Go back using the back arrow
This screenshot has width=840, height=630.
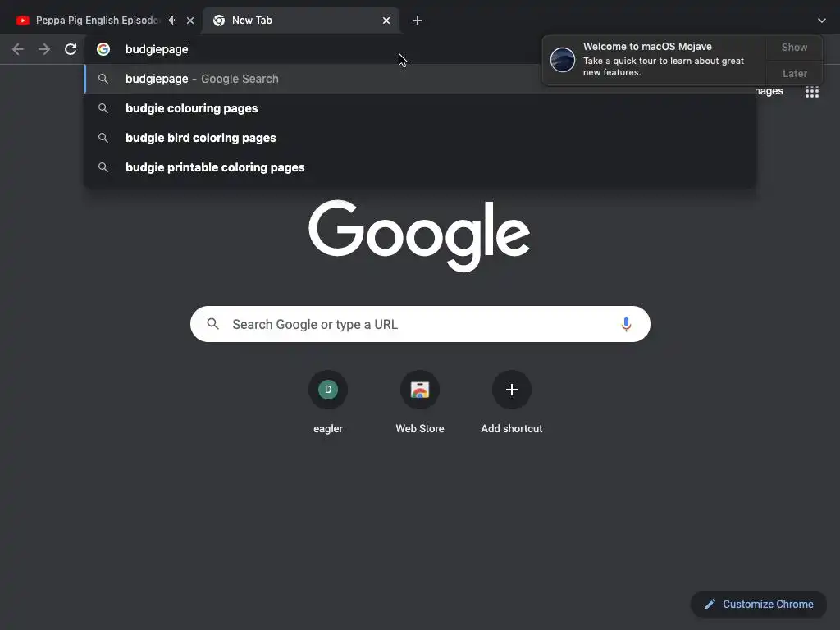[x=18, y=49]
